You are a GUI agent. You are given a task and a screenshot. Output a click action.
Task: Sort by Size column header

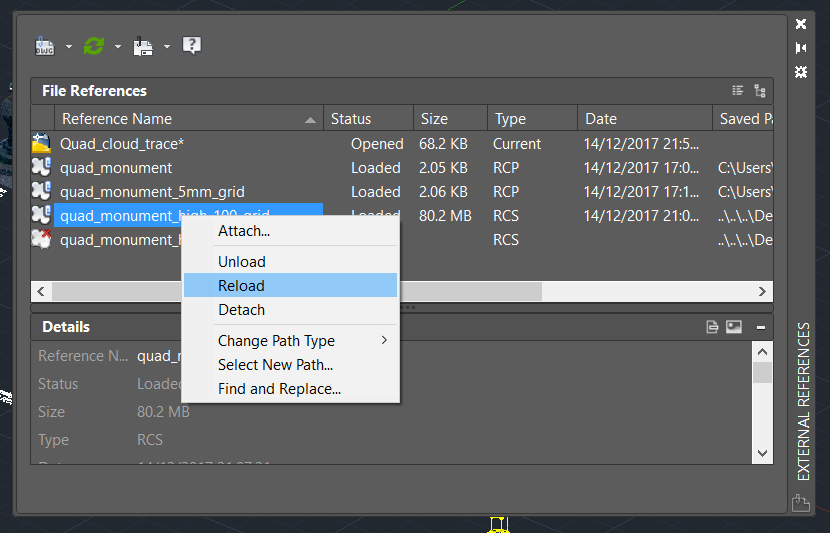point(450,119)
